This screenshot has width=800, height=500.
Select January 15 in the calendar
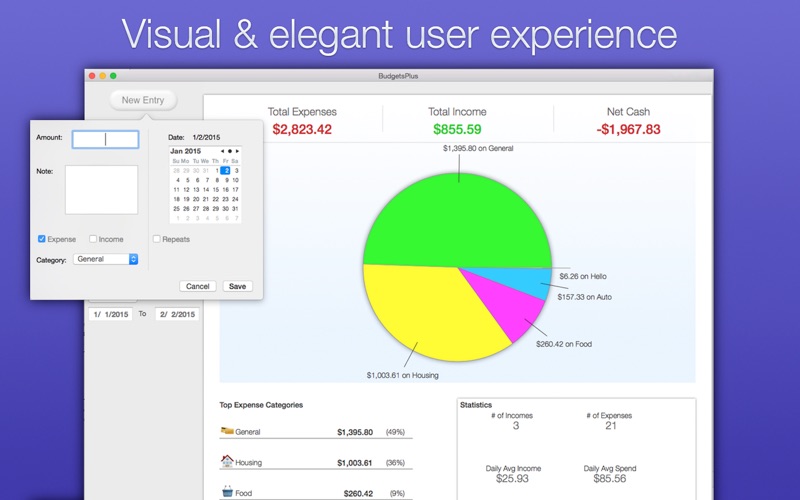tap(216, 190)
